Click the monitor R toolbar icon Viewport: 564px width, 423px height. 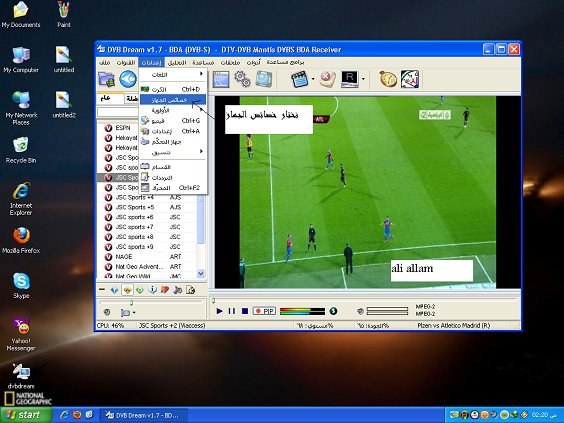[x=350, y=79]
